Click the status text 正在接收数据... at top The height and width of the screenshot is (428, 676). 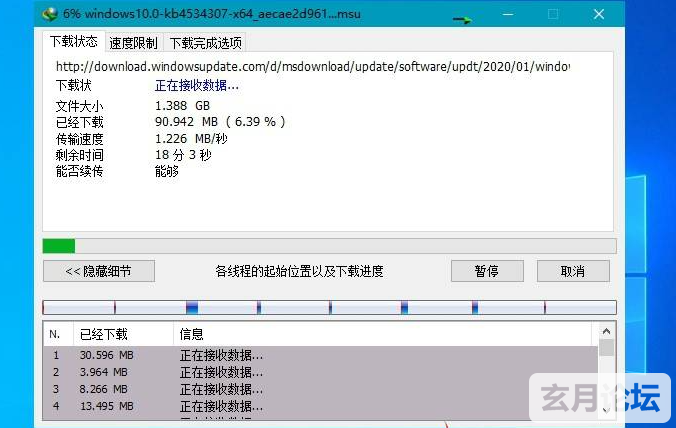click(197, 85)
